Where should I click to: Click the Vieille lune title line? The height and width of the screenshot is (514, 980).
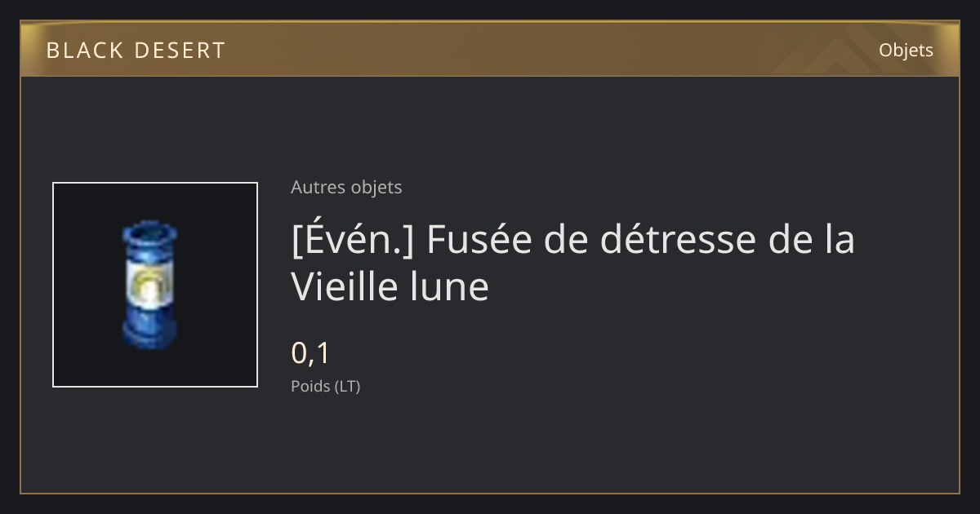[x=390, y=286]
